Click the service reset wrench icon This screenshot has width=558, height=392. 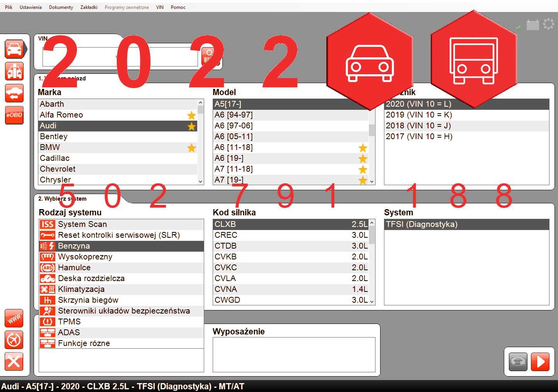pos(48,235)
